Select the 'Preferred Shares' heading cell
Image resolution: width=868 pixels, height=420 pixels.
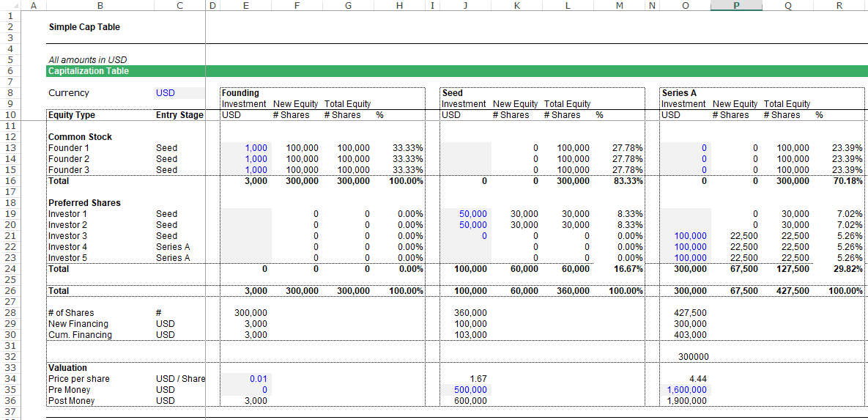point(84,203)
